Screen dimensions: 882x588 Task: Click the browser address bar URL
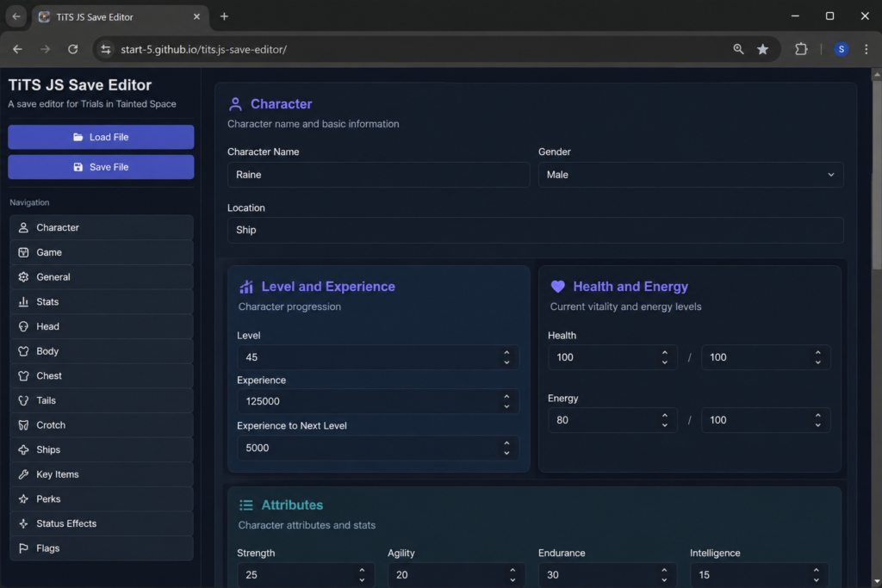[x=203, y=49]
